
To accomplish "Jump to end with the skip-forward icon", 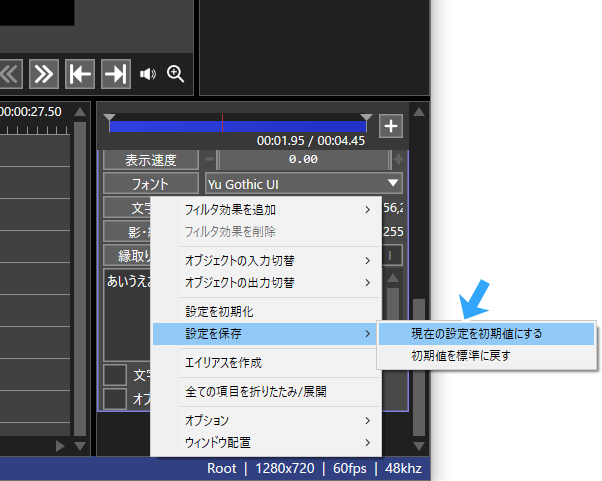I will [116, 74].
